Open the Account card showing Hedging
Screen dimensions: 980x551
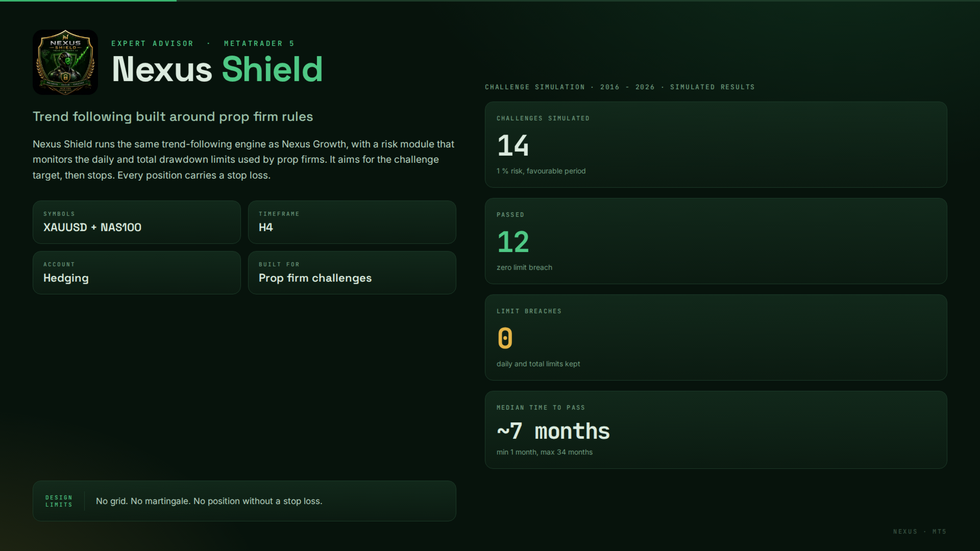(x=137, y=272)
